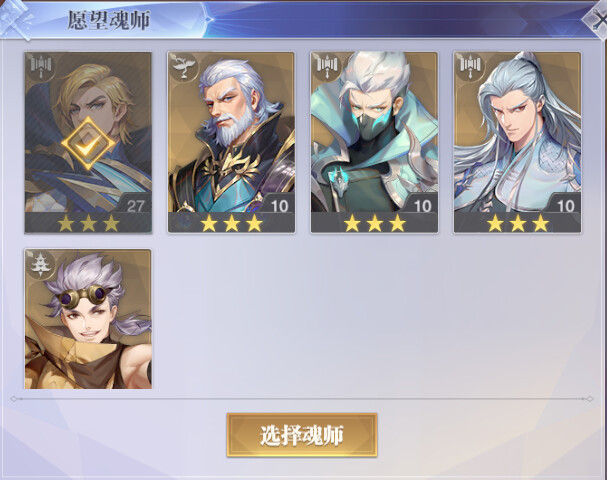Click the level 27 badge on blonde hero
The height and width of the screenshot is (480, 607).
[x=135, y=205]
